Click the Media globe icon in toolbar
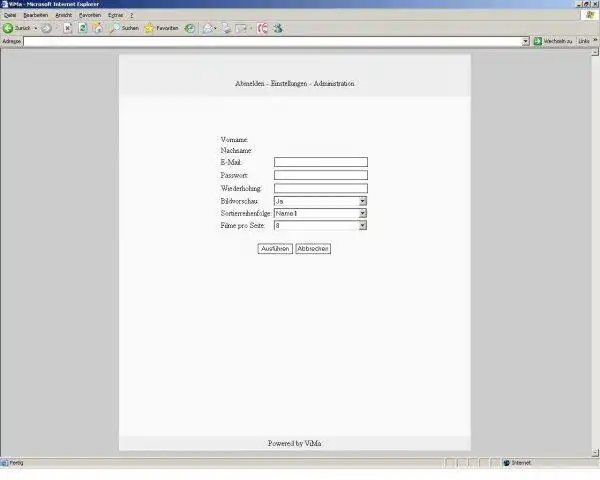 click(189, 28)
